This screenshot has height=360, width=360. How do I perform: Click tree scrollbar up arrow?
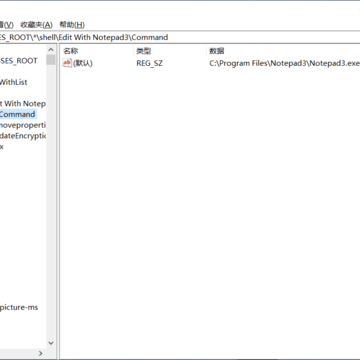[51, 50]
